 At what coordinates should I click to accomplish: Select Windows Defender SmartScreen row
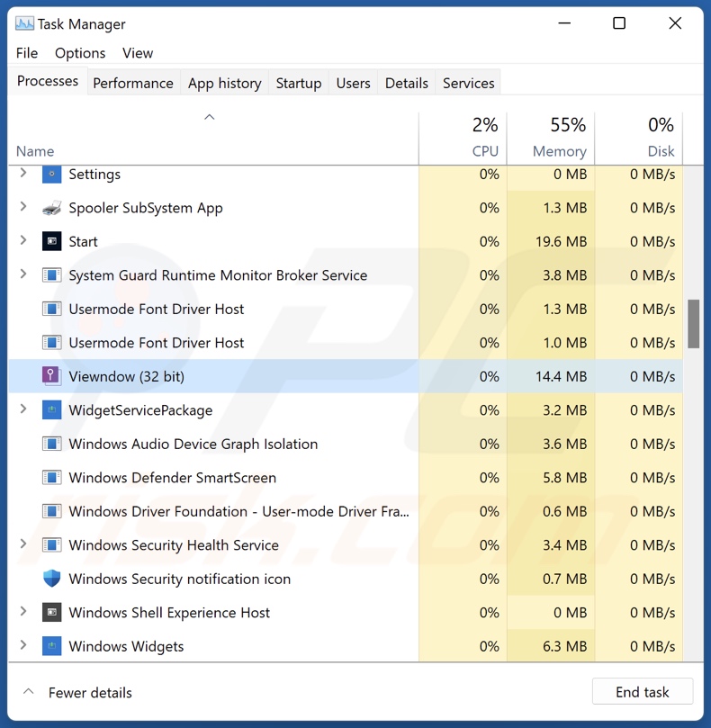[346, 478]
